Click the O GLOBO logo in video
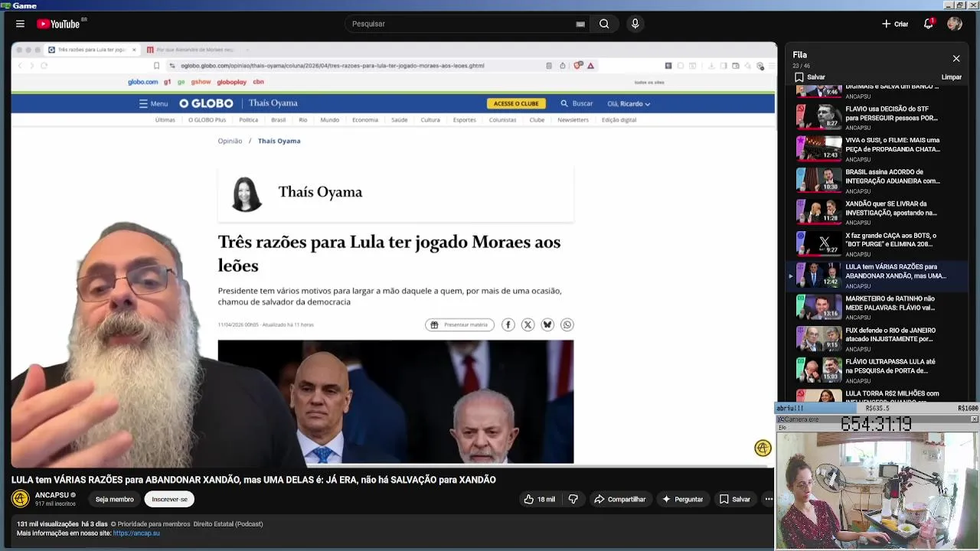The width and height of the screenshot is (980, 551). [206, 103]
